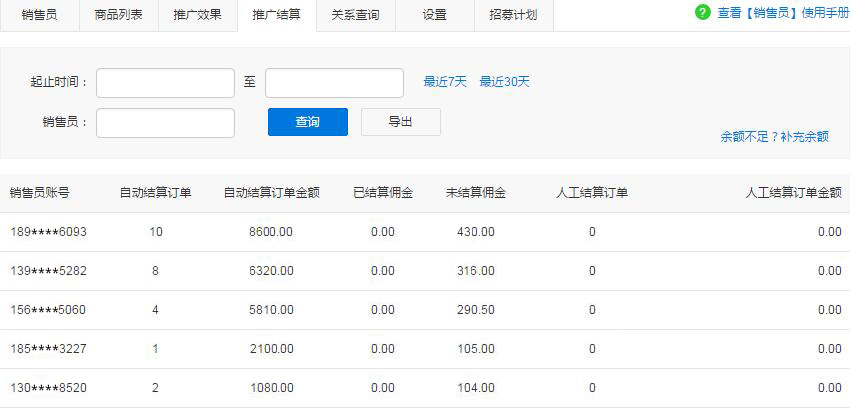Image resolution: width=851 pixels, height=409 pixels.
Task: Go to the 关系查询 tab
Action: click(x=355, y=15)
